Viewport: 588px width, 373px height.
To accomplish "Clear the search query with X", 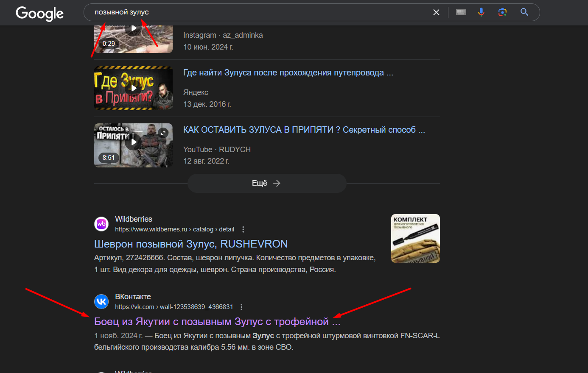I will click(436, 12).
